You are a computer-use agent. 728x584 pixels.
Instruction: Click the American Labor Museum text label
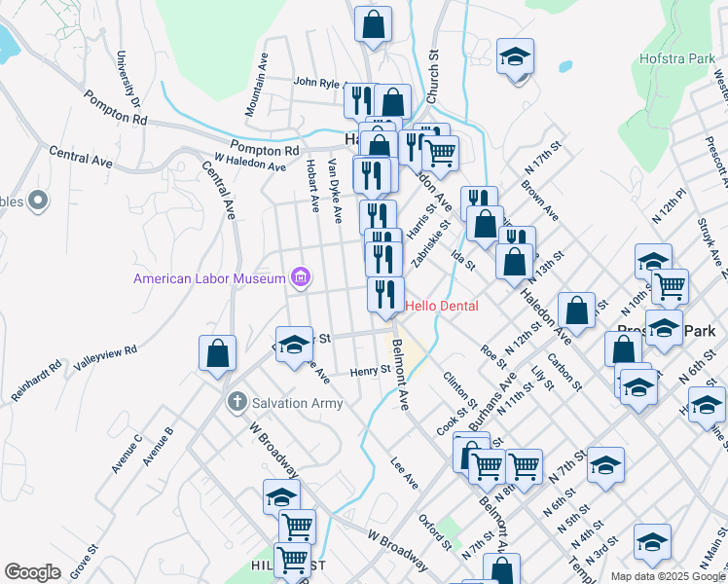tap(208, 279)
